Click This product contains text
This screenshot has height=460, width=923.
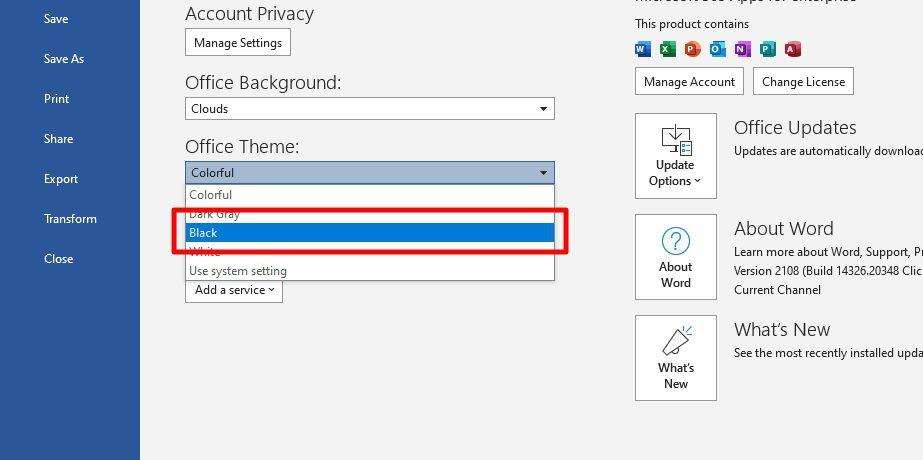click(x=692, y=24)
